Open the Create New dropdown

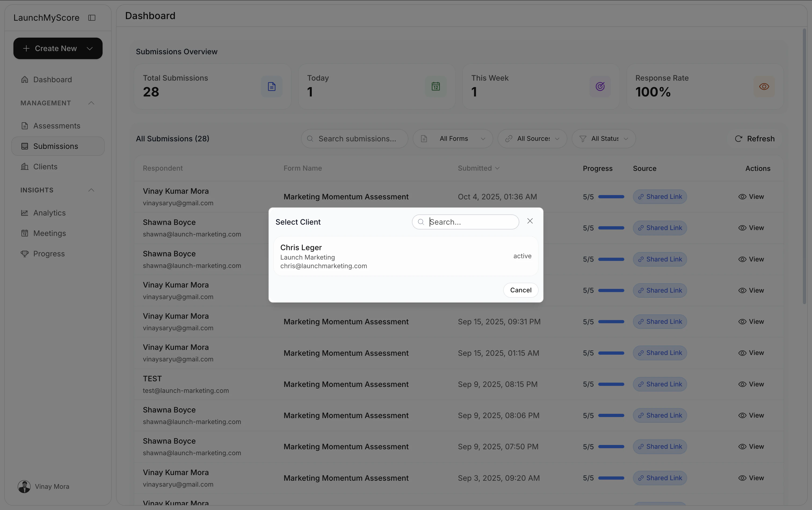(x=58, y=48)
